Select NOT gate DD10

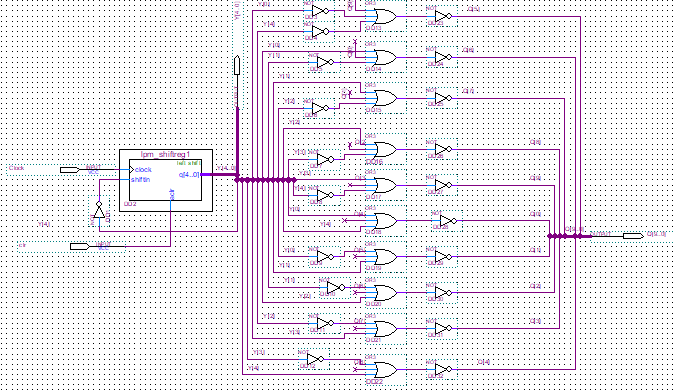click(x=336, y=288)
